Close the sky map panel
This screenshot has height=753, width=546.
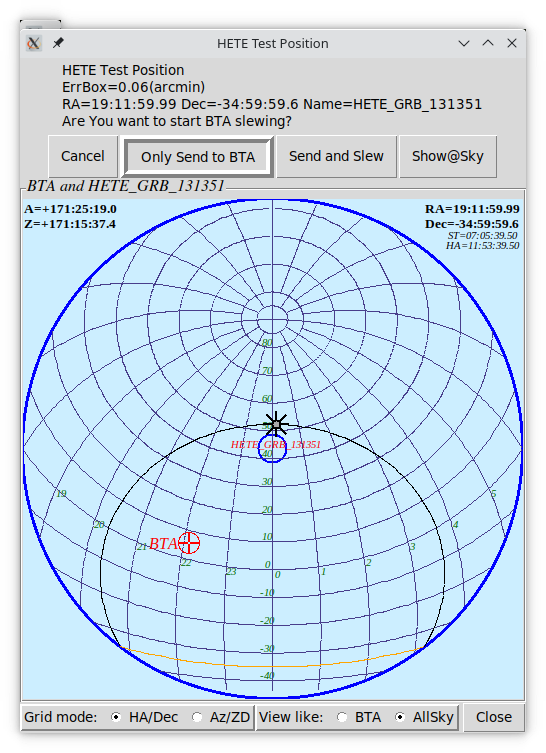[494, 717]
